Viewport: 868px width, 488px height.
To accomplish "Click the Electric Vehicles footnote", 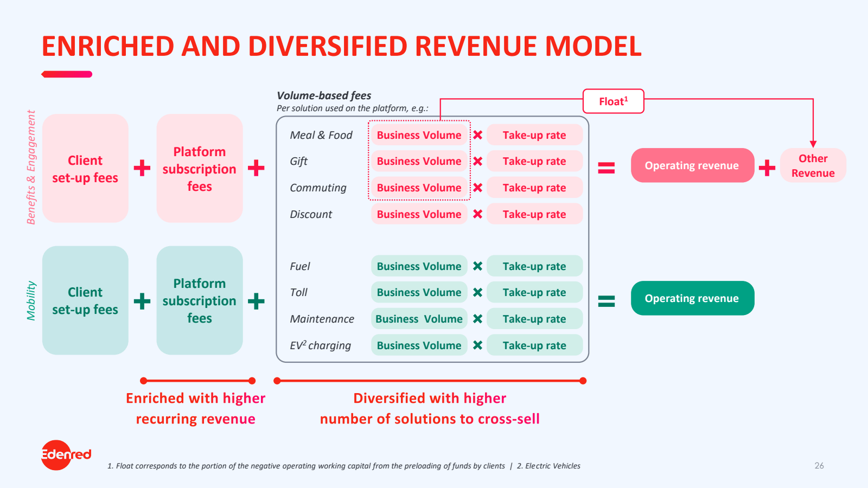I will tap(548, 466).
